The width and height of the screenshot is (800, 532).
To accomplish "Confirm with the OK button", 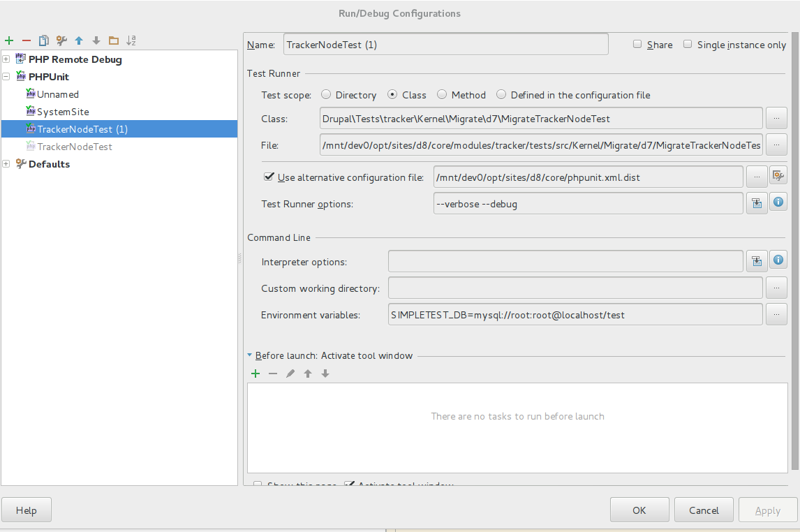I will [x=639, y=510].
